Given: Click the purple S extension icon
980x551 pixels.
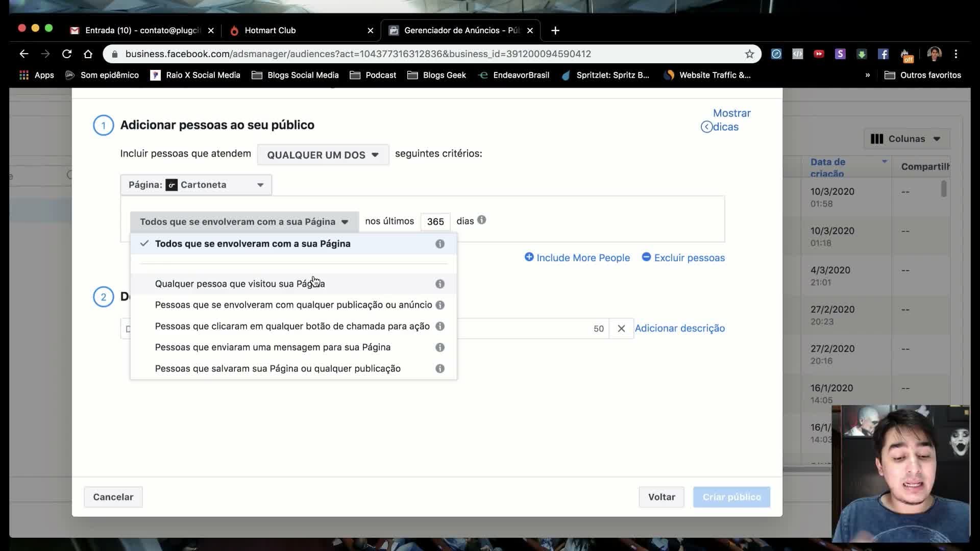Looking at the screenshot, I should coord(840,54).
